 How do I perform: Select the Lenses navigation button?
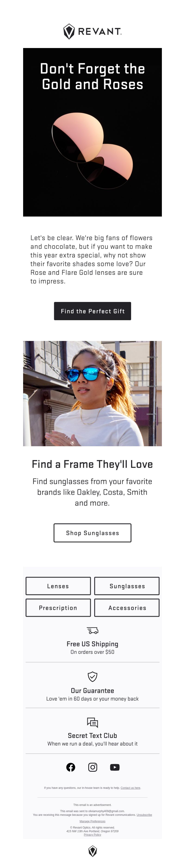point(58,586)
